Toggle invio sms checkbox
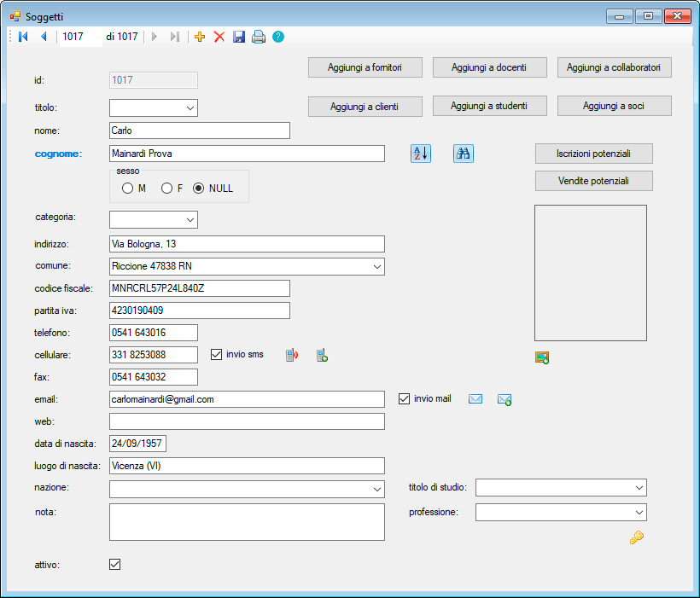The width and height of the screenshot is (700, 598). click(x=216, y=354)
